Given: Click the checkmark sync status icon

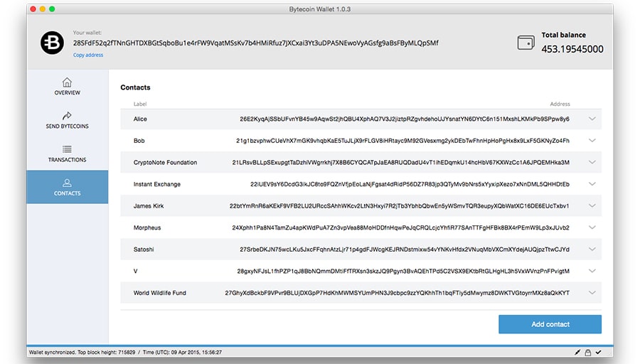Looking at the screenshot, I should click(x=598, y=353).
